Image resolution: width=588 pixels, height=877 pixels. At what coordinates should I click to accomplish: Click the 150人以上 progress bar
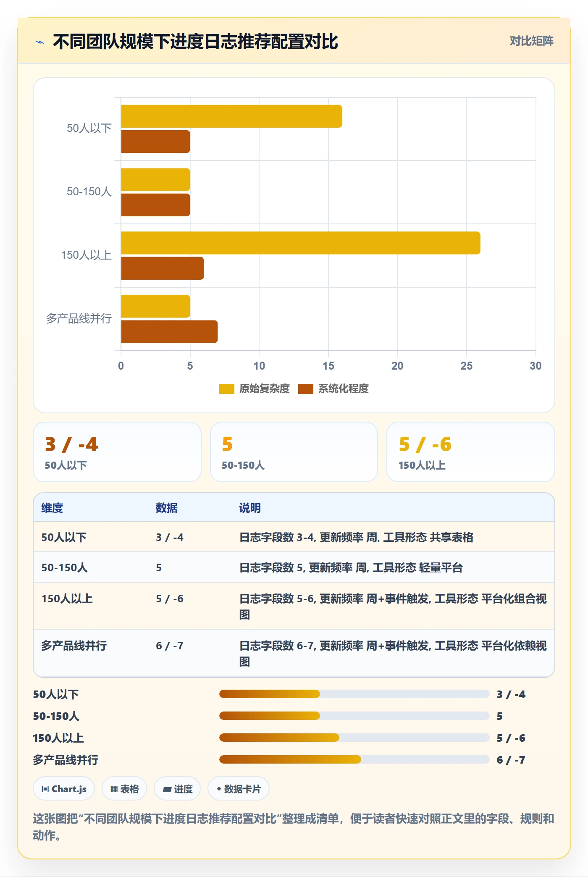[354, 738]
